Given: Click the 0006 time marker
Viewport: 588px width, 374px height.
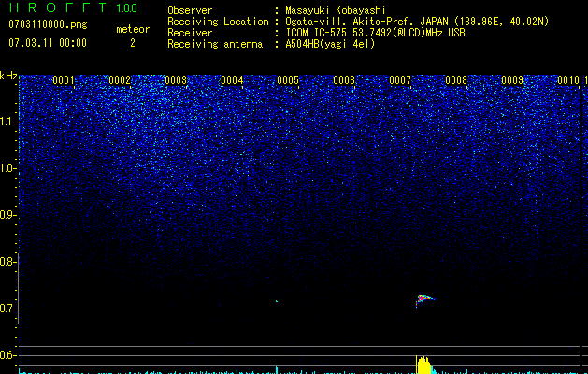Looking at the screenshot, I should 344,80.
